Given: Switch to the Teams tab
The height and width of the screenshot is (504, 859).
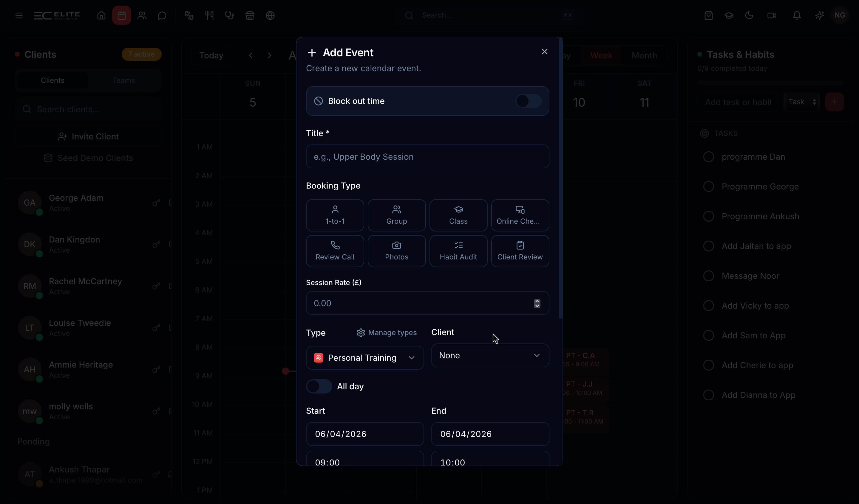Looking at the screenshot, I should [x=123, y=80].
